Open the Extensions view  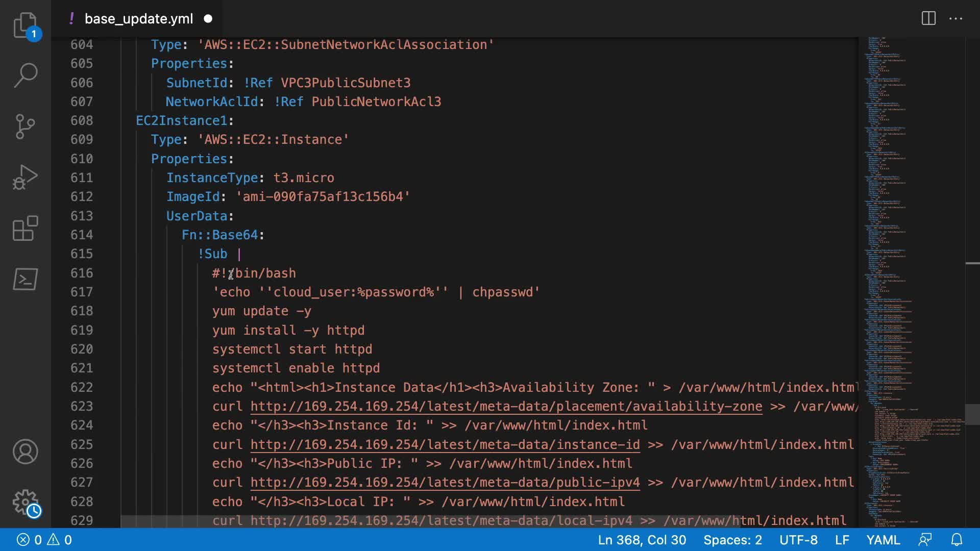click(x=25, y=228)
